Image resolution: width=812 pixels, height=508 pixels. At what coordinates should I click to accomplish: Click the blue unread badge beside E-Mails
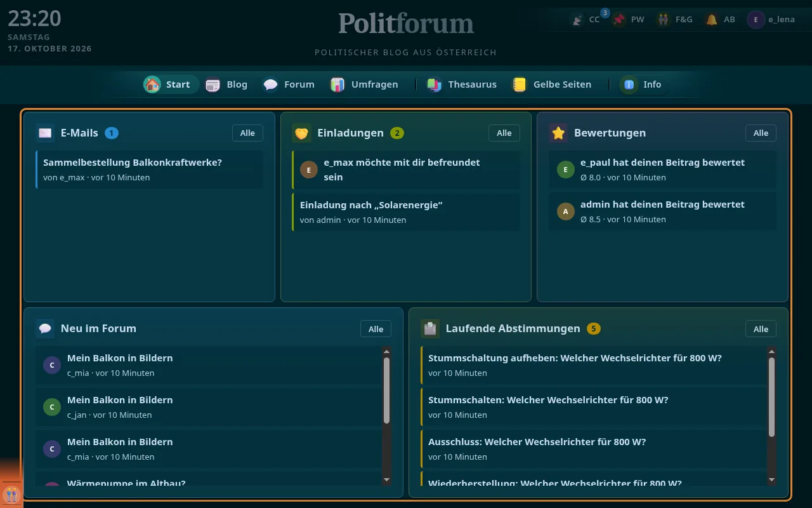[x=112, y=133]
